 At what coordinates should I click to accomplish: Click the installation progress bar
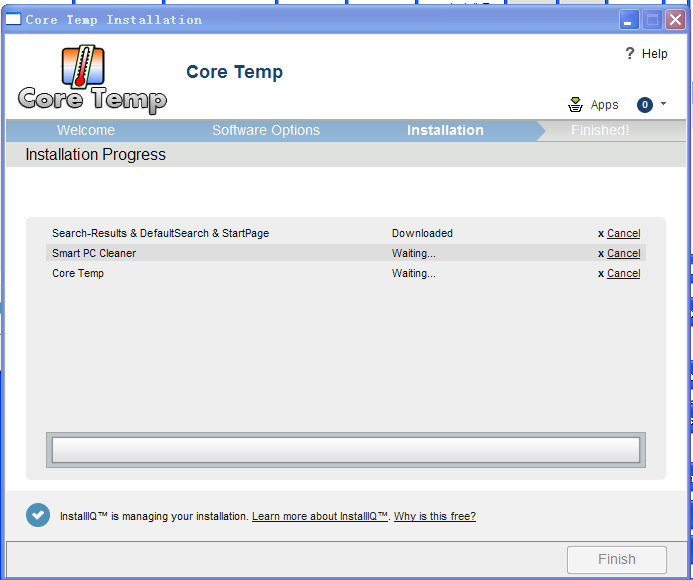coord(346,450)
